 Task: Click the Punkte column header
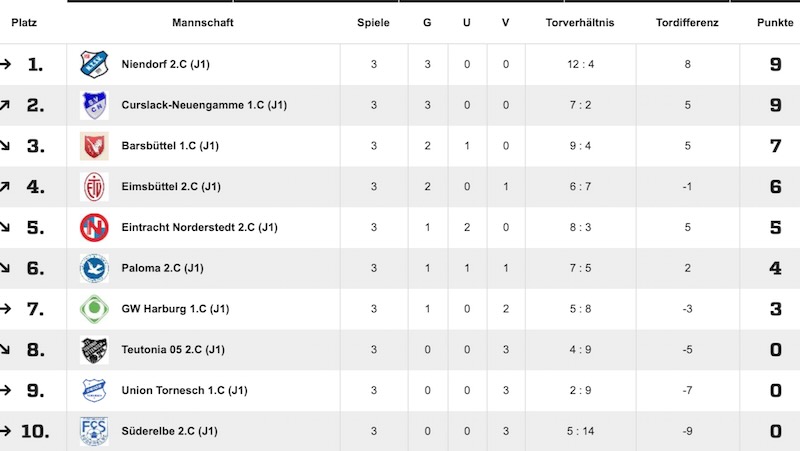point(775,22)
